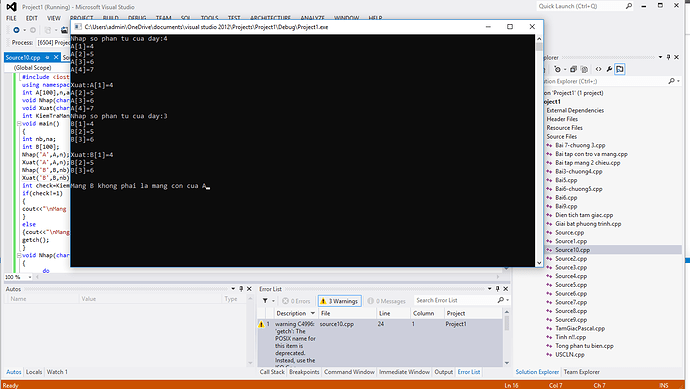Open the editor zoom 100% dropdown
The width and height of the screenshot is (690, 389).
(18, 277)
